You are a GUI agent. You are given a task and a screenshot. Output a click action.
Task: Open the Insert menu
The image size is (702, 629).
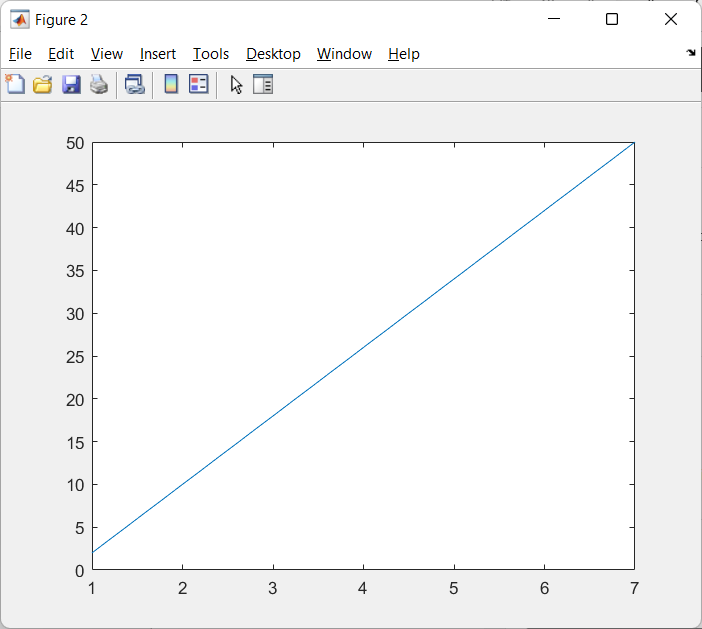pyautogui.click(x=158, y=54)
